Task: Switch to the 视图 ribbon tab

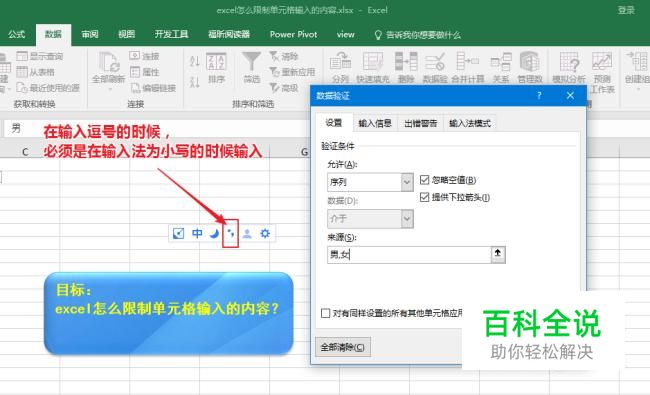Action: click(126, 34)
